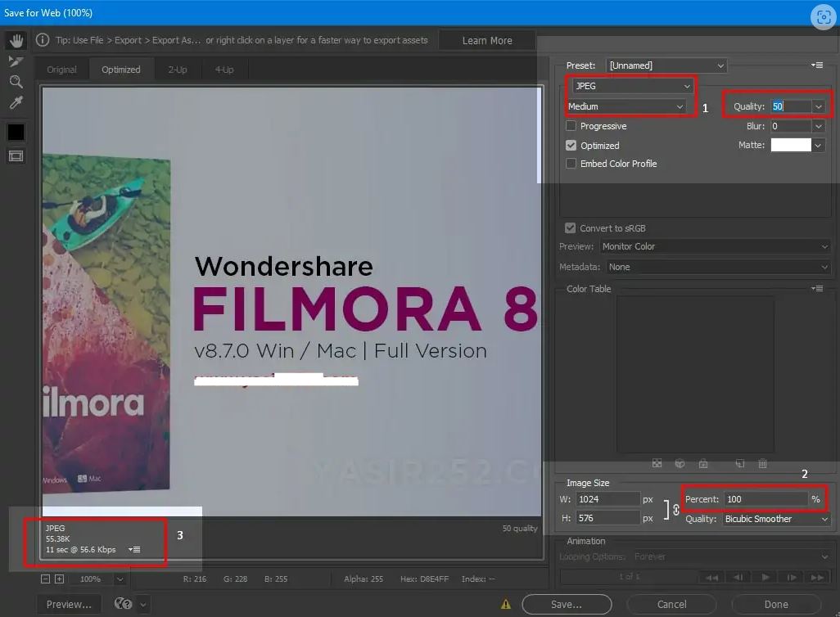Click the Cancel button
The height and width of the screenshot is (617, 840).
pos(672,604)
